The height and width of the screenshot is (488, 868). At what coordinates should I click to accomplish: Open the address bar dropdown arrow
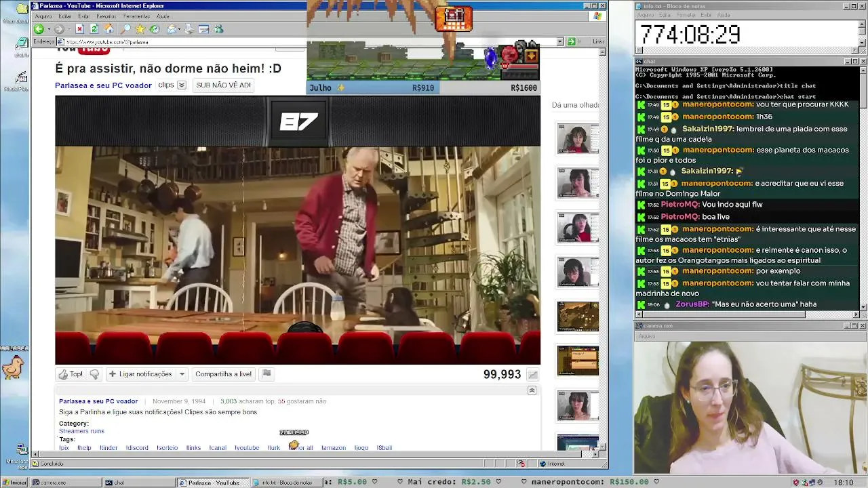(x=561, y=41)
